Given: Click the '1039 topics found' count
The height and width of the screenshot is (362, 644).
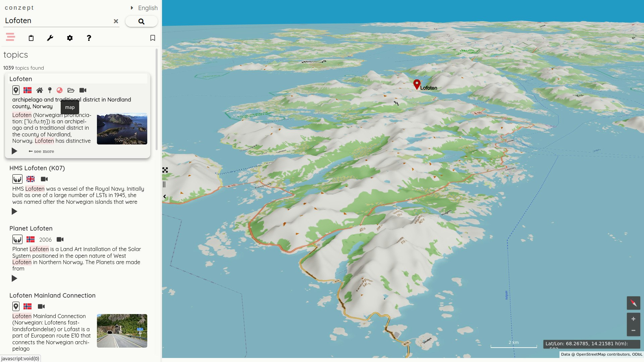Looking at the screenshot, I should coord(23,68).
